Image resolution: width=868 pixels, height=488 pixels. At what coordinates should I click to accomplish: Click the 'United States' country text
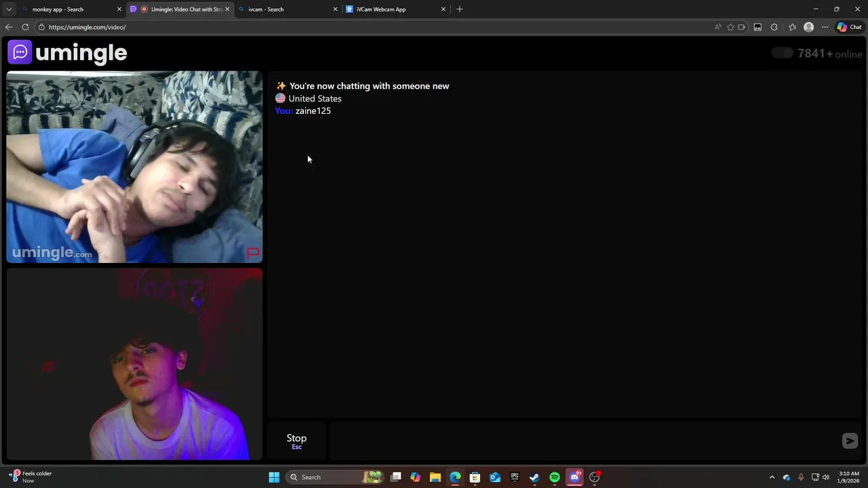coord(315,99)
